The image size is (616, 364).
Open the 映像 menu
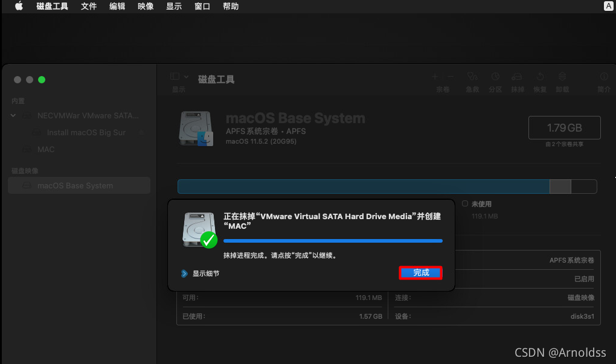pyautogui.click(x=146, y=6)
